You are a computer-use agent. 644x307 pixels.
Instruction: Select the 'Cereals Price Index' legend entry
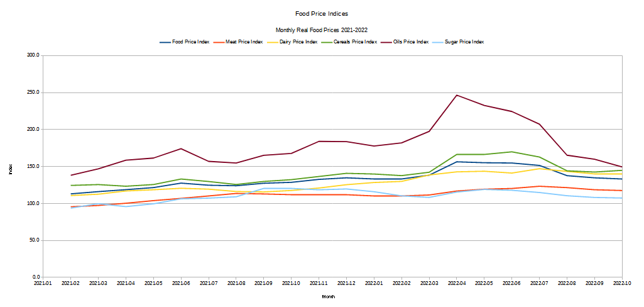(349, 42)
